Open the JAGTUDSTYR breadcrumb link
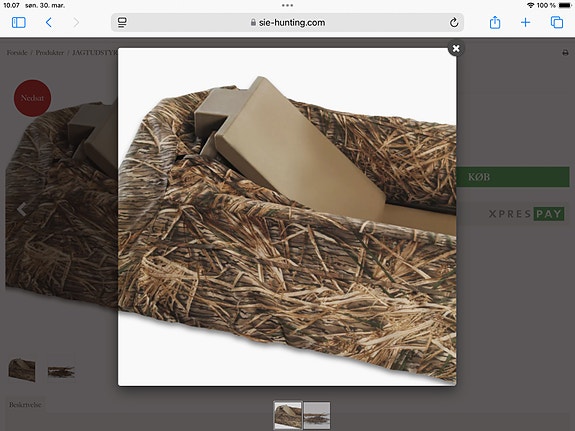Screen dimensions: 575x431 pos(95,52)
